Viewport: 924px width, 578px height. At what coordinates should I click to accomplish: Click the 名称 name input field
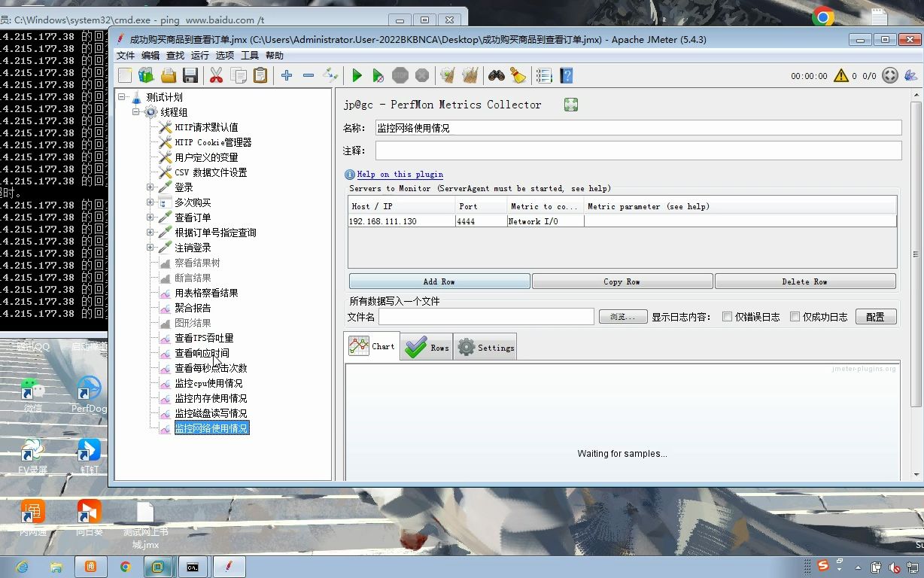(638, 128)
